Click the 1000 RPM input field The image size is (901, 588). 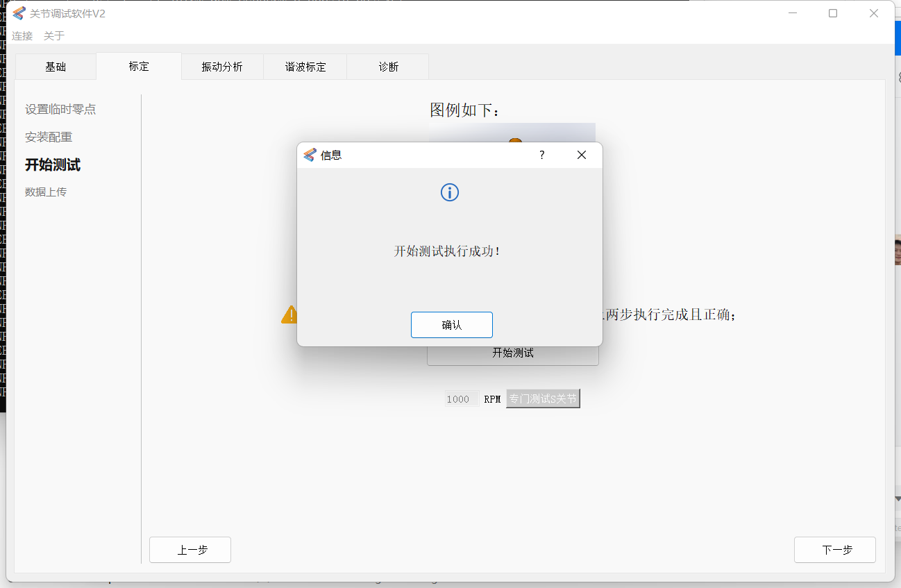pos(462,399)
